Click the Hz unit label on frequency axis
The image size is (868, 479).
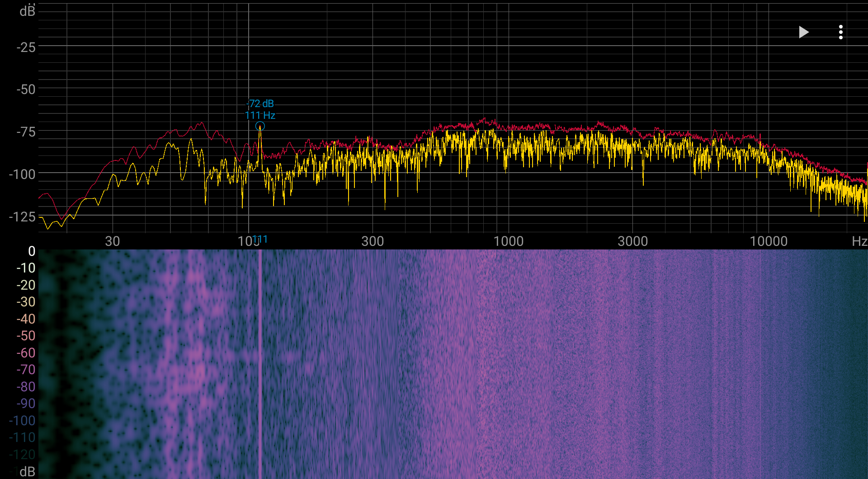pos(859,241)
